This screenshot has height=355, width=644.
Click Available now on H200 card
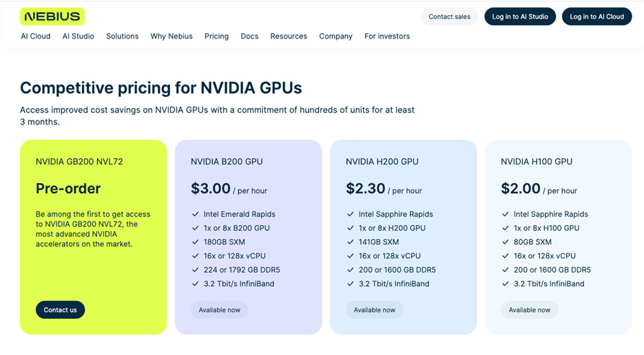[x=374, y=310]
